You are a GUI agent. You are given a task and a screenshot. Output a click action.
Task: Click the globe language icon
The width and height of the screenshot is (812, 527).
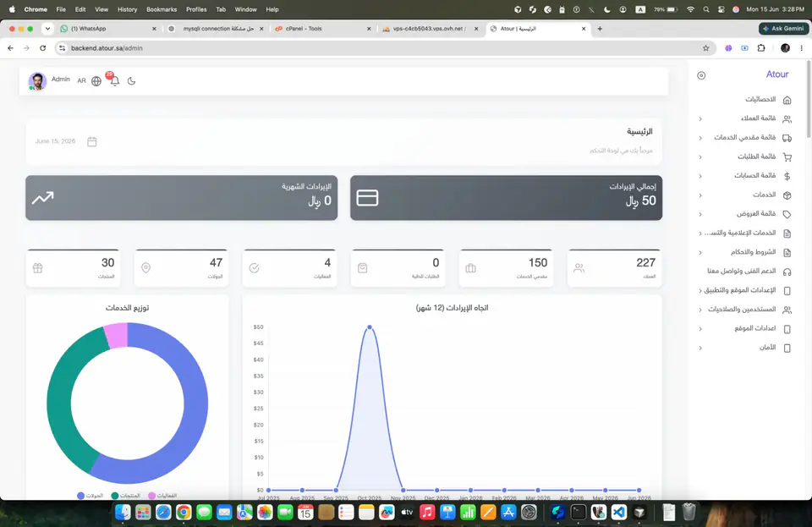(96, 80)
